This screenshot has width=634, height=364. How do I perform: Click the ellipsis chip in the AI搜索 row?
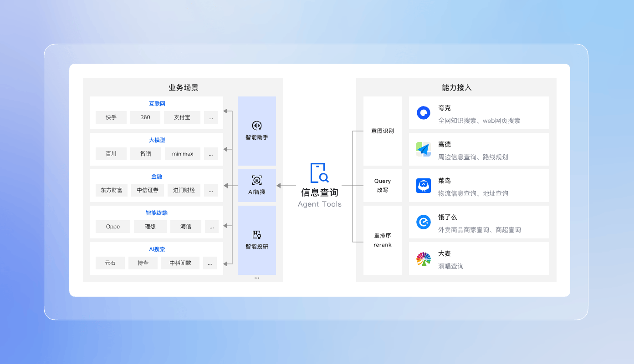210,263
